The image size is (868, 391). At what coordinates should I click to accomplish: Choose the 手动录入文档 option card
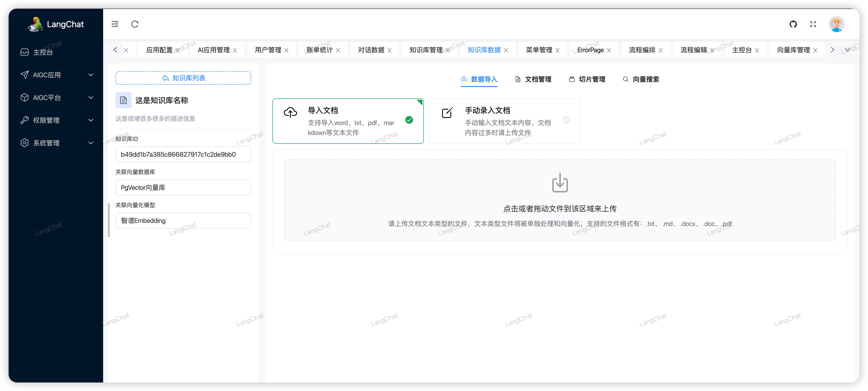click(x=505, y=121)
